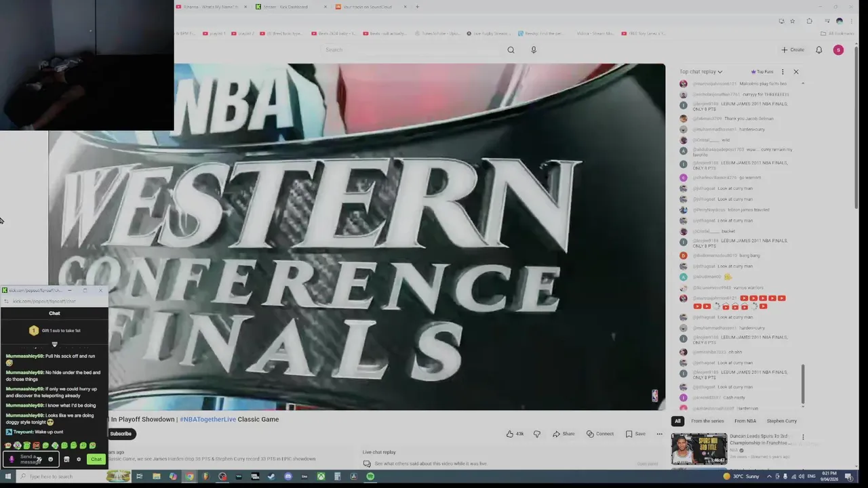Open the Kick chat shop icon

(x=66, y=460)
